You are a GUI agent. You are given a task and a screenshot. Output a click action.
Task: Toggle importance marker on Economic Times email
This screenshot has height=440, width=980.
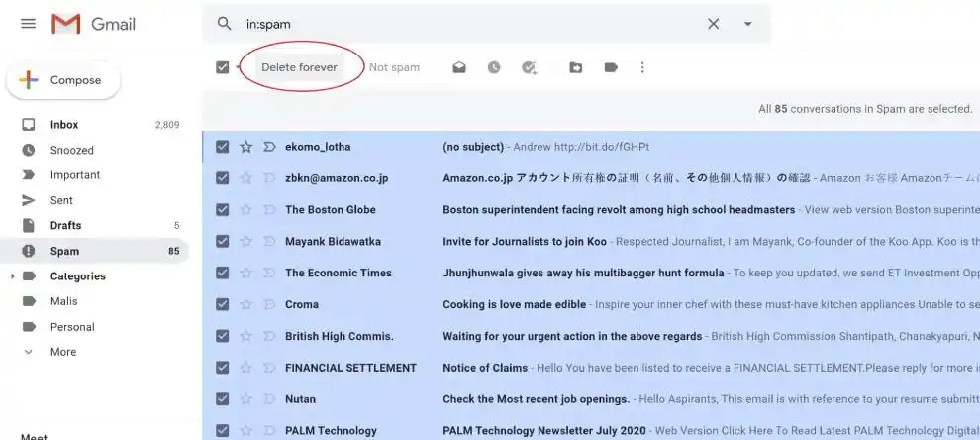pyautogui.click(x=269, y=273)
